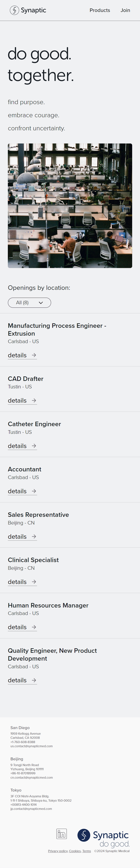Click the us.contact@synapticmed.com email address

coord(32,746)
